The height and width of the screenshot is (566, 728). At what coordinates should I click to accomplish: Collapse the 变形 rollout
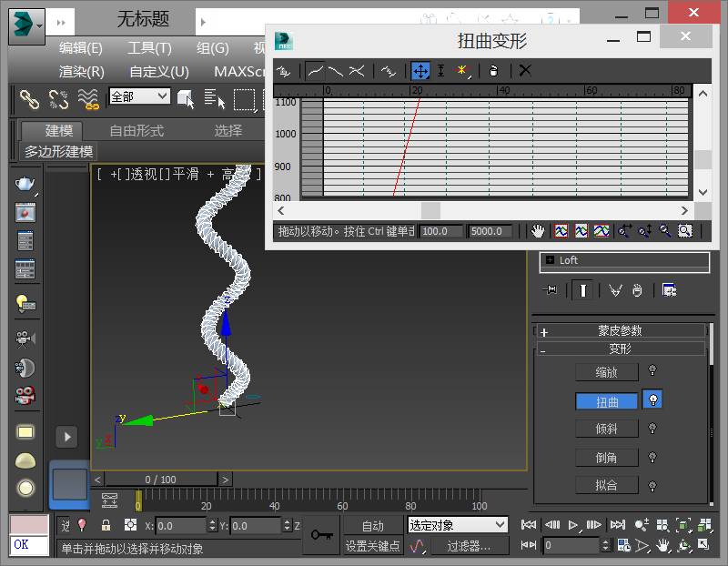tap(621, 349)
